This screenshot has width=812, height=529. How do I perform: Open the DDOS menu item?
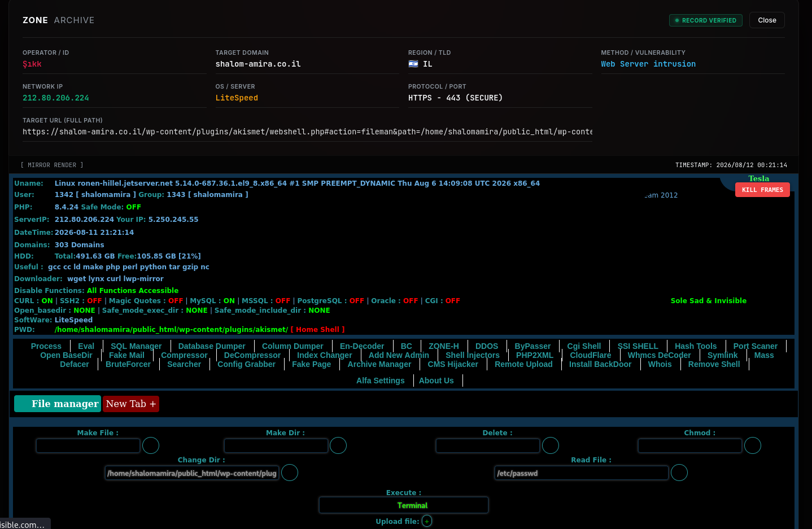coord(487,346)
